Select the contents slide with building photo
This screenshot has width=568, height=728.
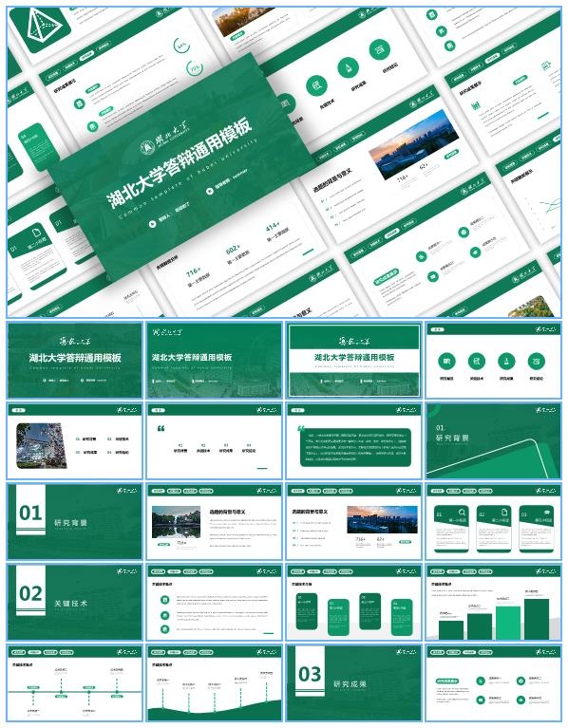[74, 441]
